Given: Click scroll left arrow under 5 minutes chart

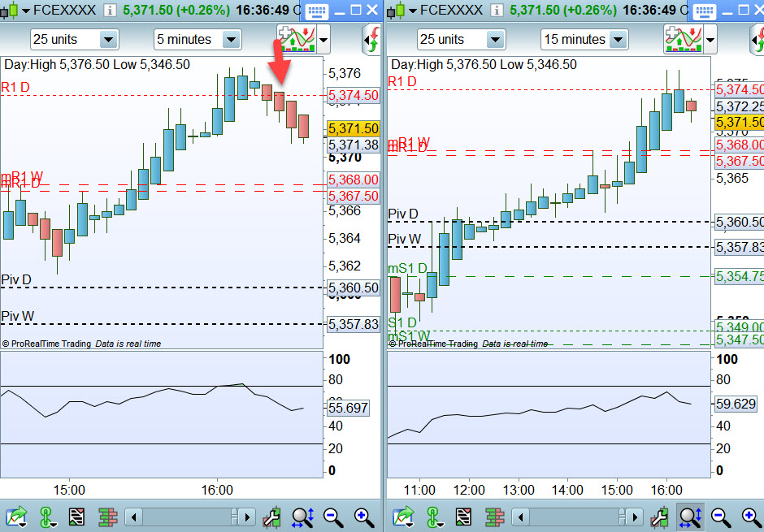Looking at the screenshot, I should [133, 517].
